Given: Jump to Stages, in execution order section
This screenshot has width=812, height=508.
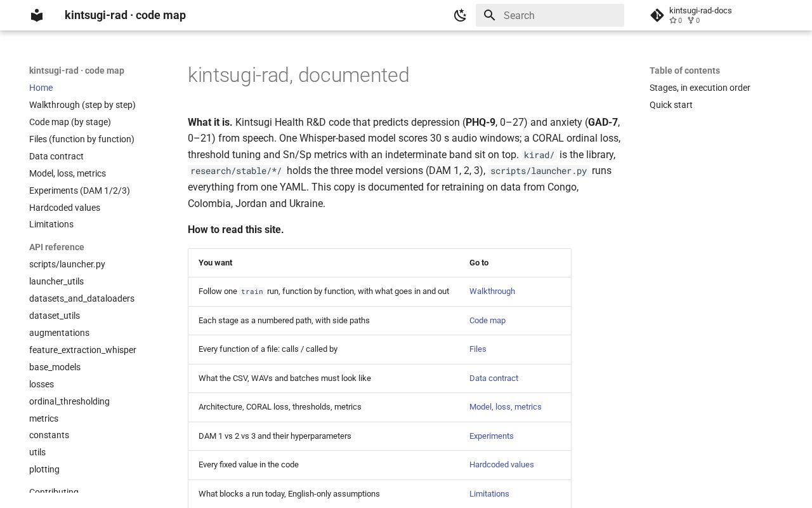Looking at the screenshot, I should click(700, 88).
